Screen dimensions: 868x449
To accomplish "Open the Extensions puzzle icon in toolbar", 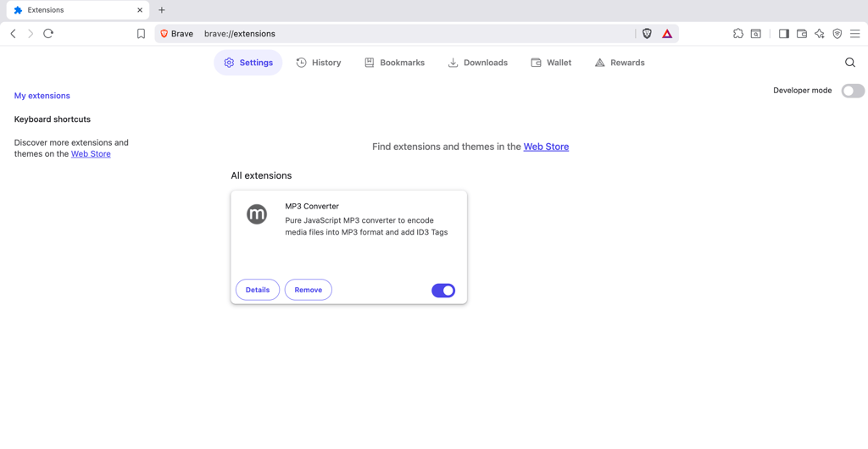I will coord(738,34).
